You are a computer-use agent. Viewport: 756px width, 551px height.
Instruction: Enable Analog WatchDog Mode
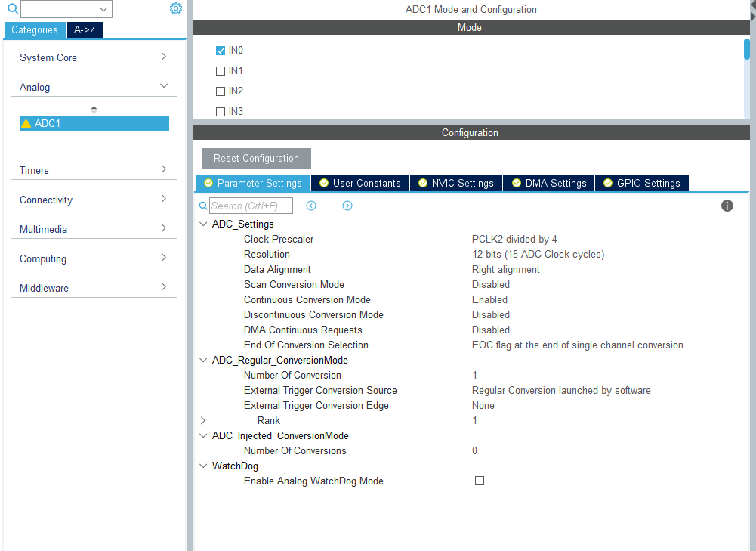[480, 481]
